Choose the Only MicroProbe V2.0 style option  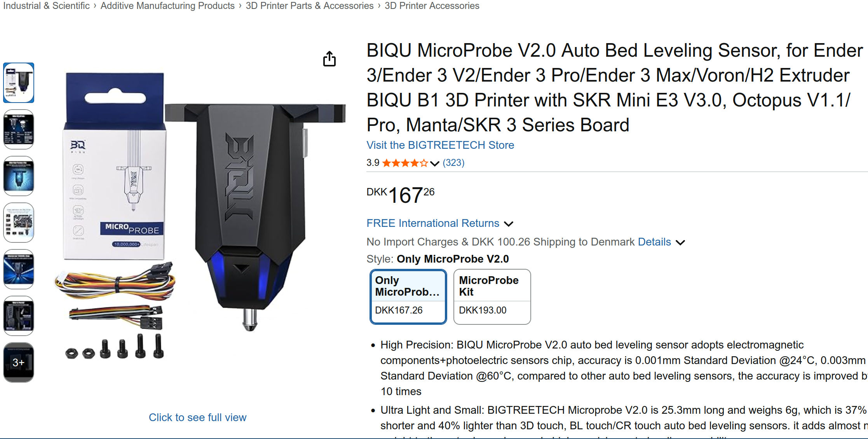(408, 296)
